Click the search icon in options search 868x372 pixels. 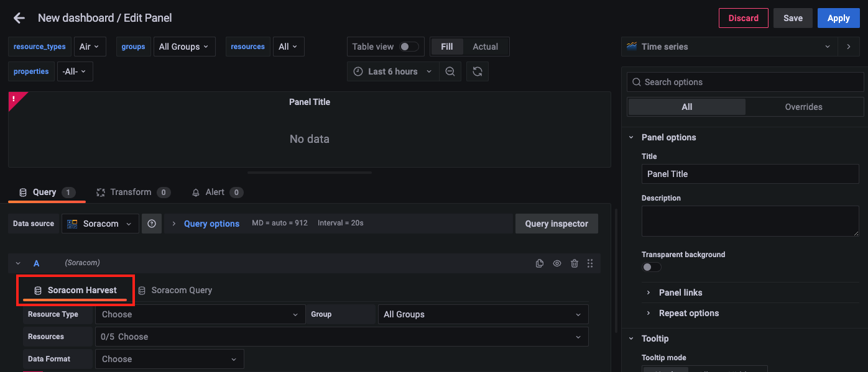(x=635, y=82)
